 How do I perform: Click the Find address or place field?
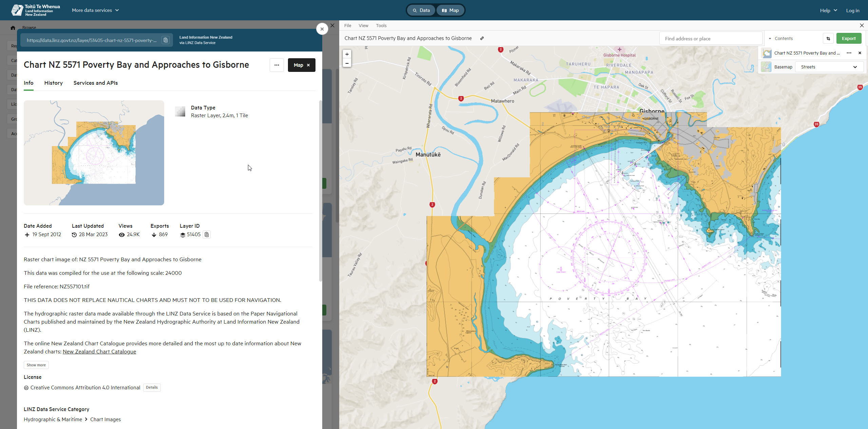pyautogui.click(x=711, y=39)
